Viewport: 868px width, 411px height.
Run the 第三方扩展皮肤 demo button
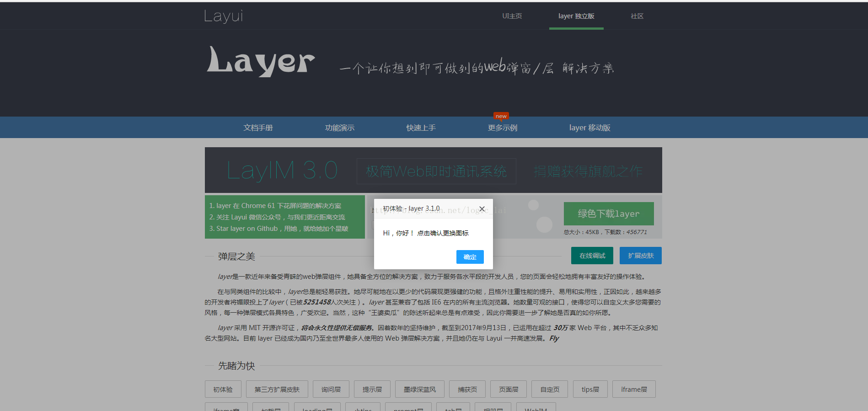(277, 389)
